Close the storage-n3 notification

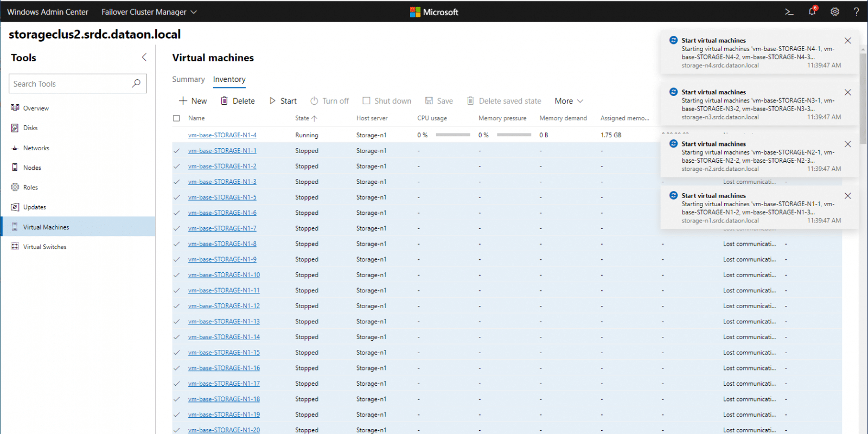click(848, 92)
